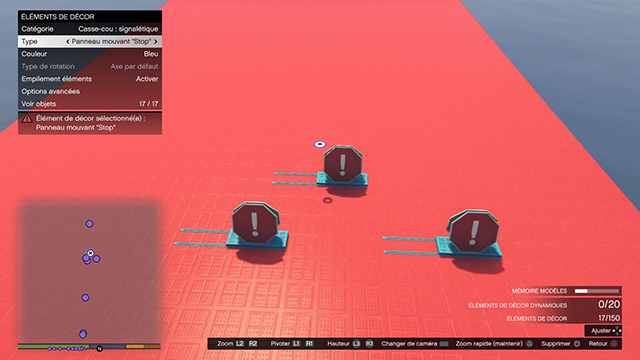Image resolution: width=640 pixels, height=360 pixels.
Task: Click the square Supprimer icon
Action: pyautogui.click(x=577, y=344)
